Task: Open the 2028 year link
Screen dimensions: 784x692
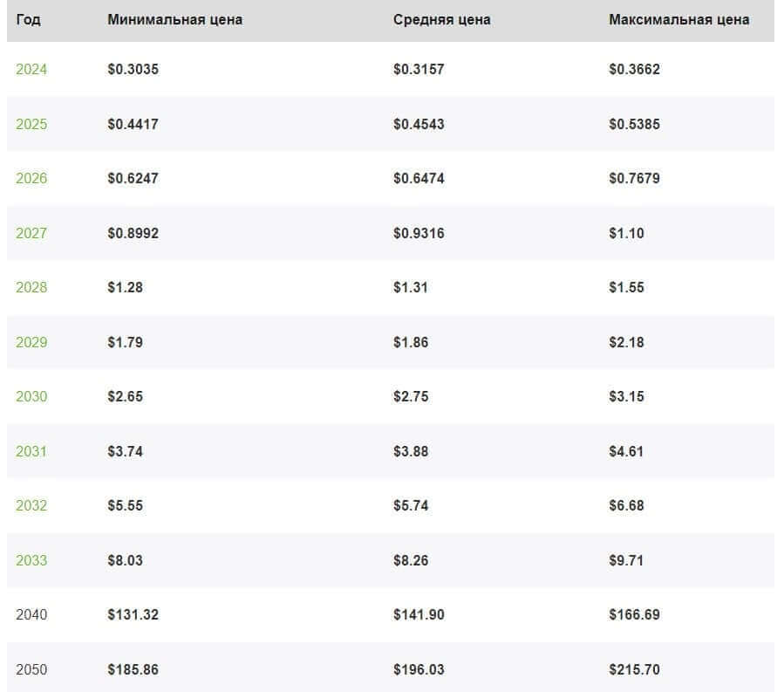Action: tap(31, 287)
